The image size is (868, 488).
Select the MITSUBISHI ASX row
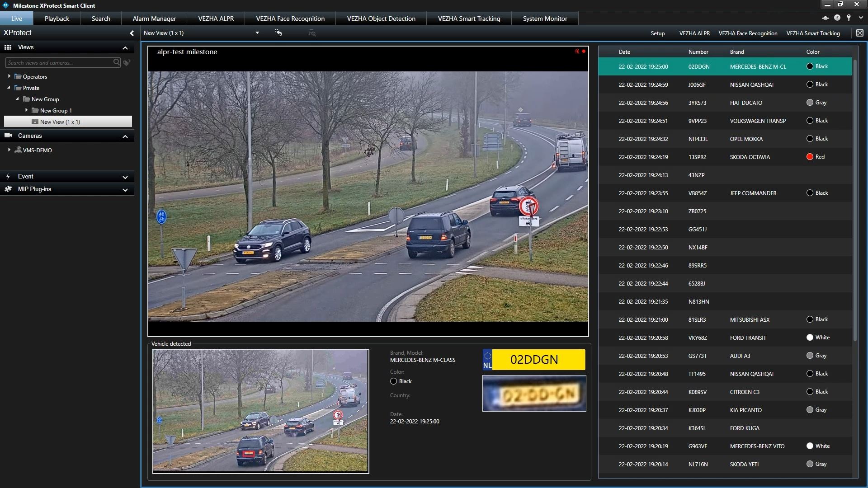(x=725, y=319)
